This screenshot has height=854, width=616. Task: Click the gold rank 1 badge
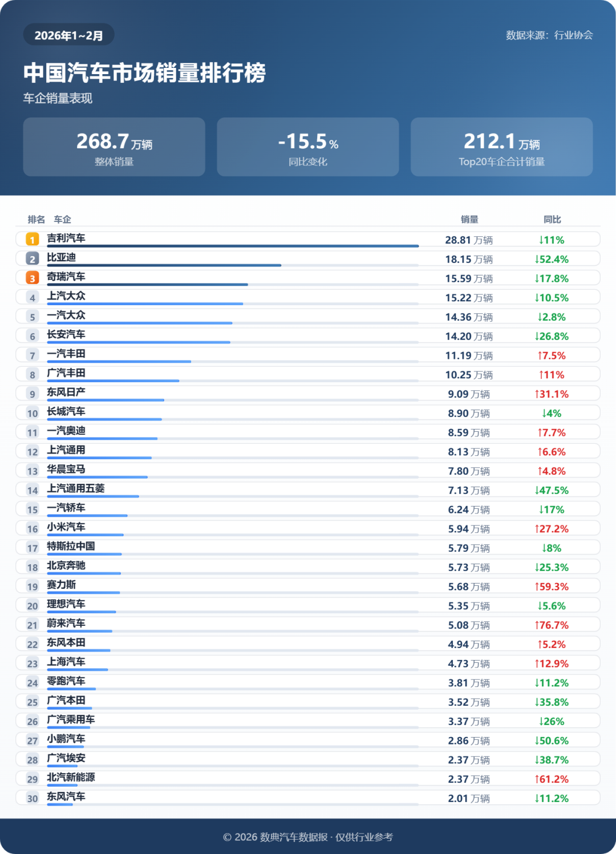[33, 240]
